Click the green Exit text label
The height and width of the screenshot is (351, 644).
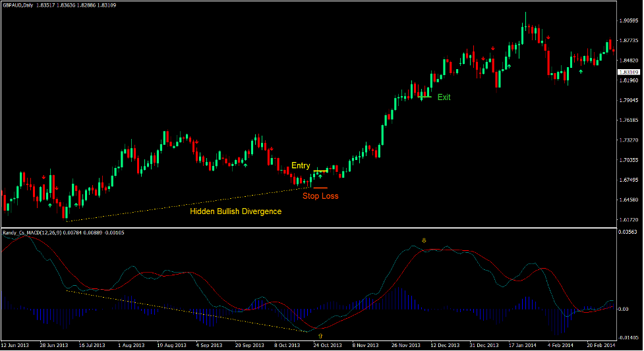click(x=444, y=97)
